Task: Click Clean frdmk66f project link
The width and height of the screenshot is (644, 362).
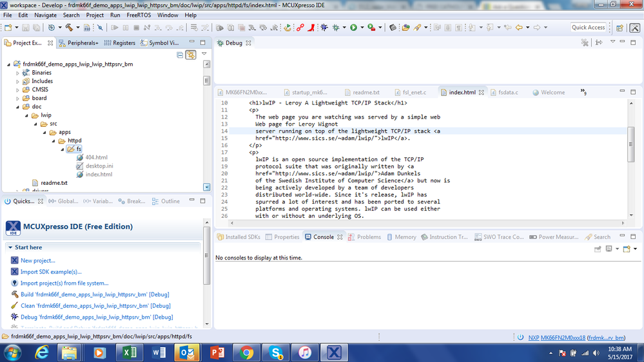Action: point(95,306)
